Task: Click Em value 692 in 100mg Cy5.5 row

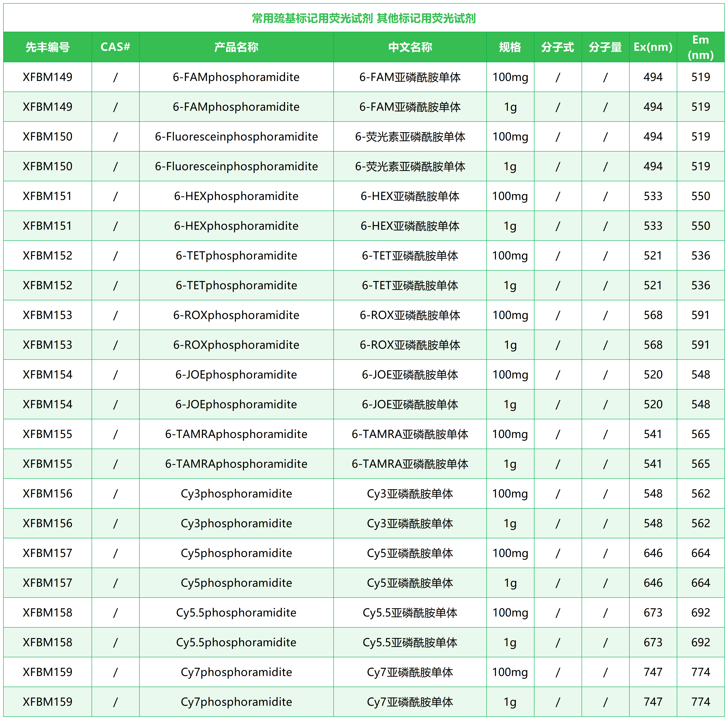Action: click(x=701, y=613)
